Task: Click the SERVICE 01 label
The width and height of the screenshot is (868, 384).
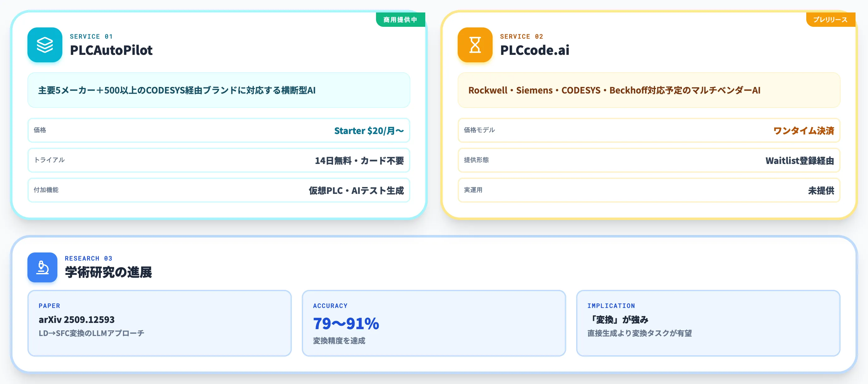Action: click(x=91, y=36)
